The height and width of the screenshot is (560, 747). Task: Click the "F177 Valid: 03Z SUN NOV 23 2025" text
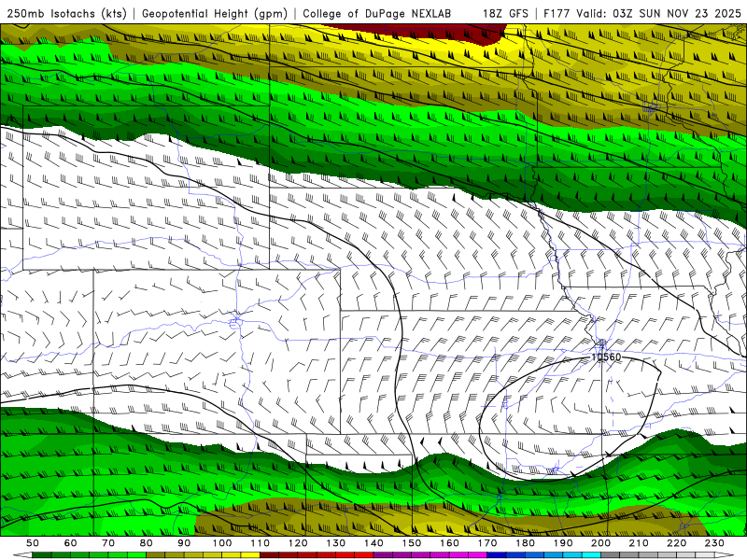coord(642,13)
